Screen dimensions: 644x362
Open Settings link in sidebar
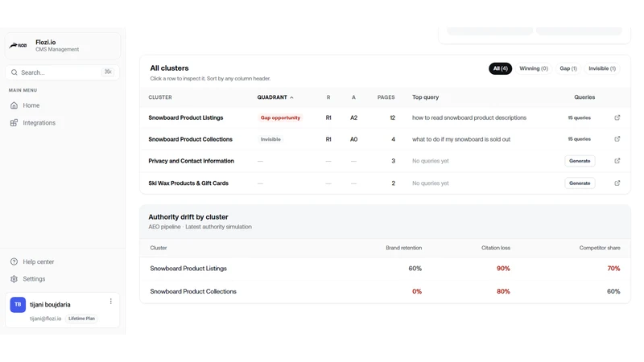tap(34, 279)
